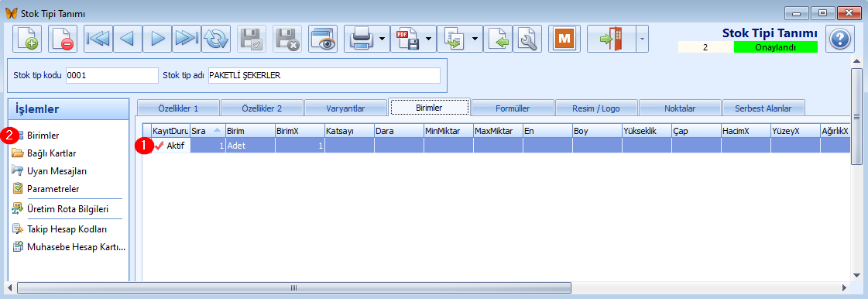Open the Serbest Alanlar tab
868x299 pixels.
coord(763,108)
